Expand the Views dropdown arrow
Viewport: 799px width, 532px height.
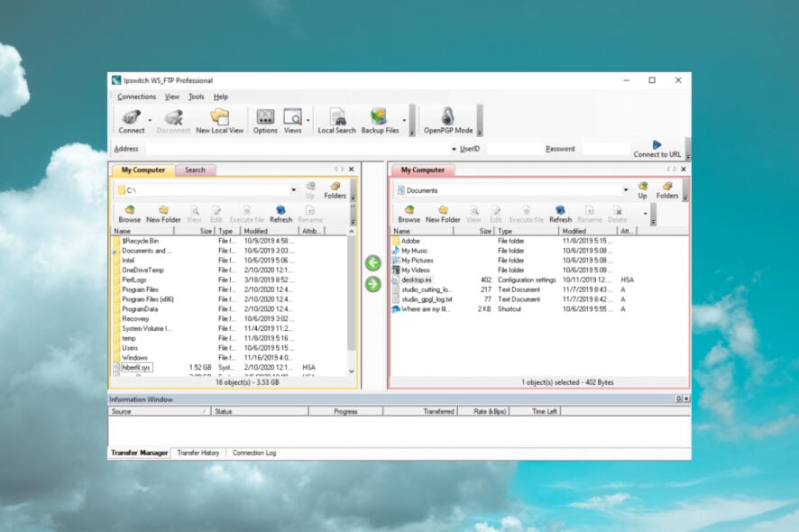tap(308, 121)
